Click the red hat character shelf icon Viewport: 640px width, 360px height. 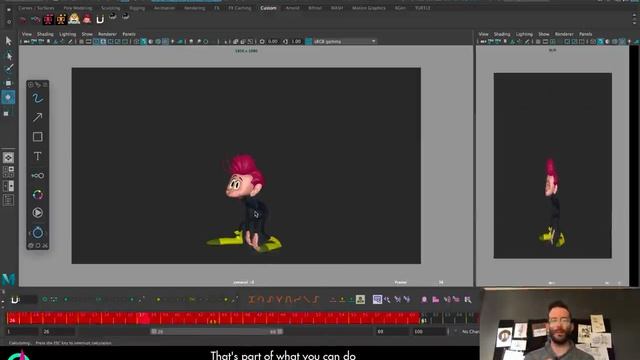[87, 19]
